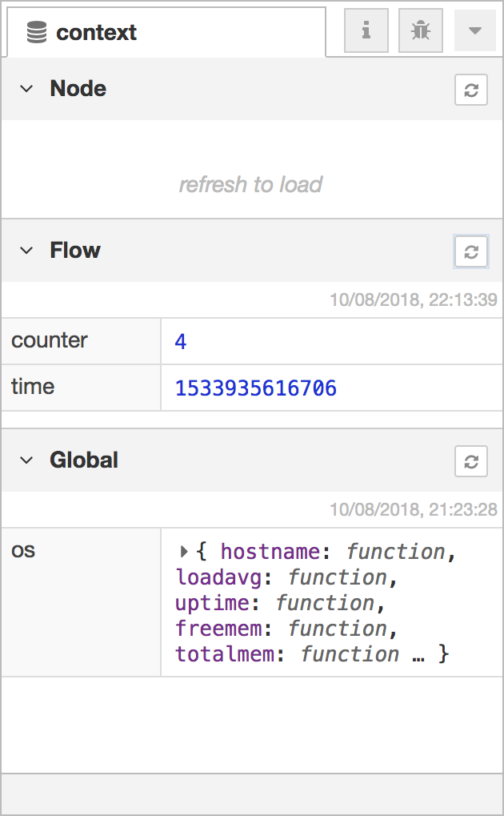Click the Node section header label
The width and height of the screenshot is (504, 816).
pos(78,88)
